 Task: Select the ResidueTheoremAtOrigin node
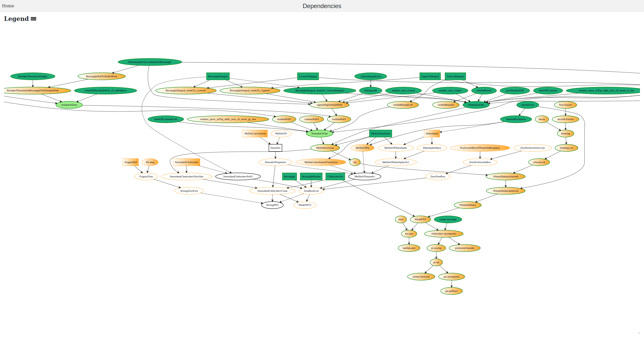(33, 76)
